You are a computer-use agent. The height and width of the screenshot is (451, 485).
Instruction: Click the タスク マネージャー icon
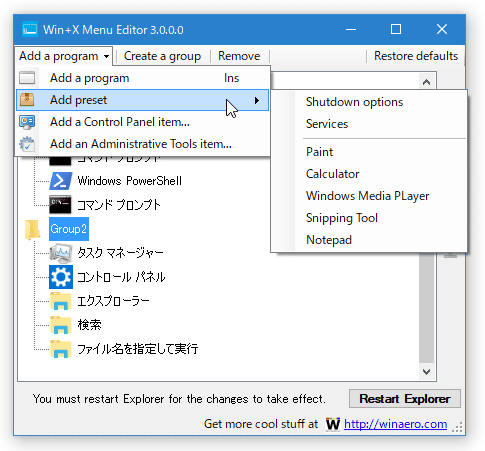[61, 253]
